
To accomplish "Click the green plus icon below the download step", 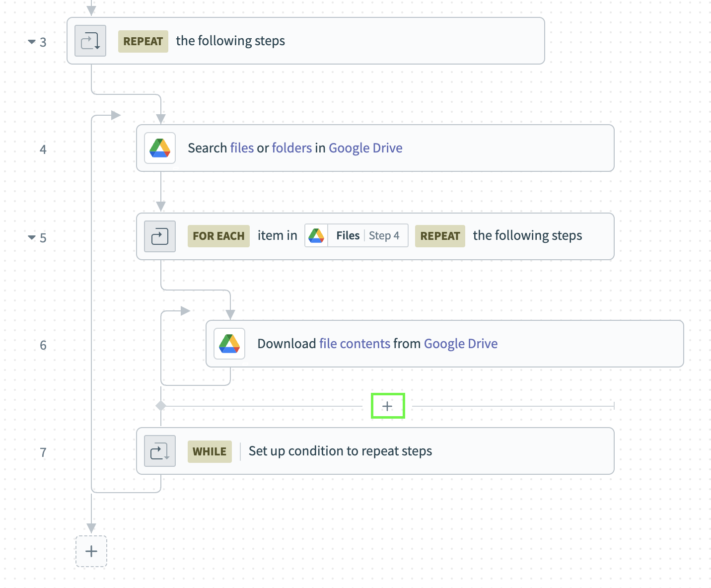I will (388, 406).
